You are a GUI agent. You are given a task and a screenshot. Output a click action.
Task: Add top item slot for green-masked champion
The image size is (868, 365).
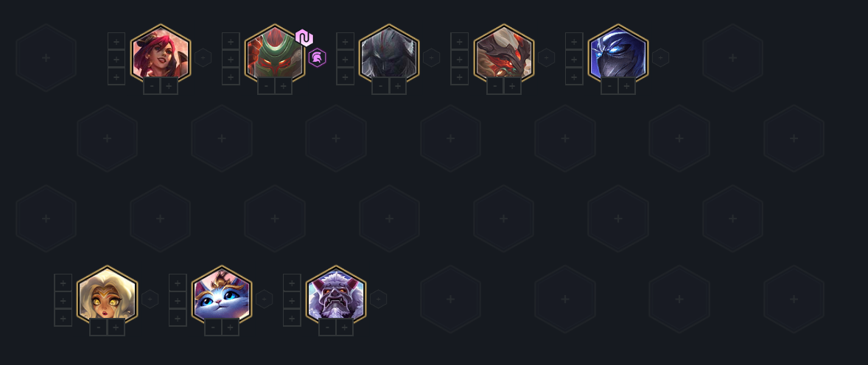click(231, 41)
